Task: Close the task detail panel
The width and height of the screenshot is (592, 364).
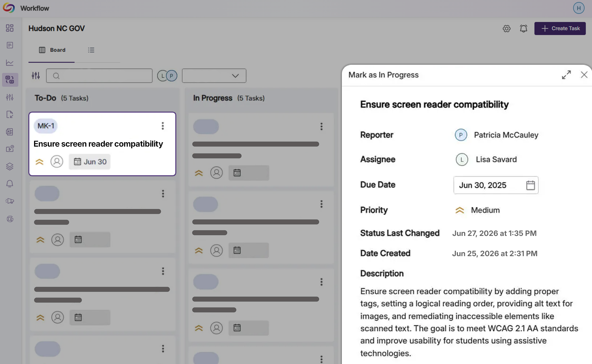Action: 584,75
